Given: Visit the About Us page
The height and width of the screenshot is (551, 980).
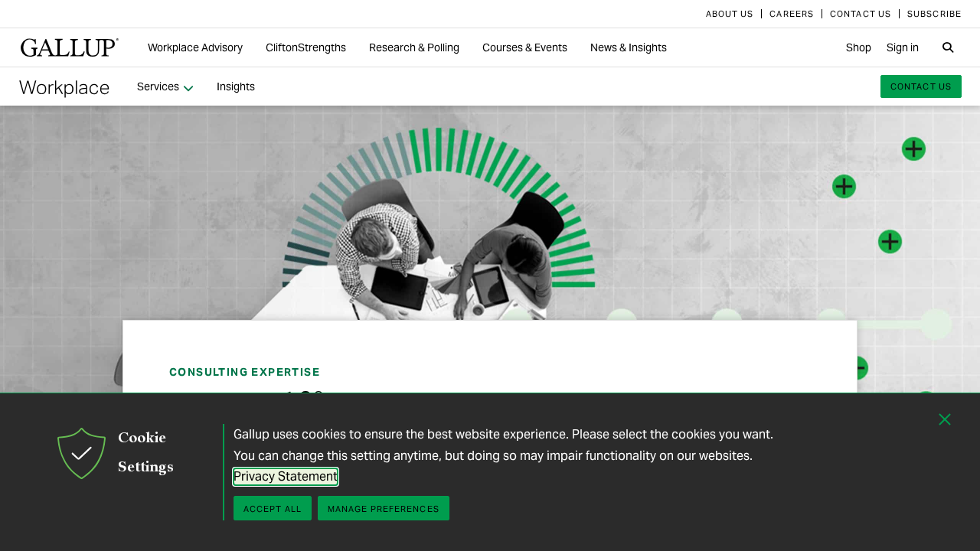Looking at the screenshot, I should (729, 14).
